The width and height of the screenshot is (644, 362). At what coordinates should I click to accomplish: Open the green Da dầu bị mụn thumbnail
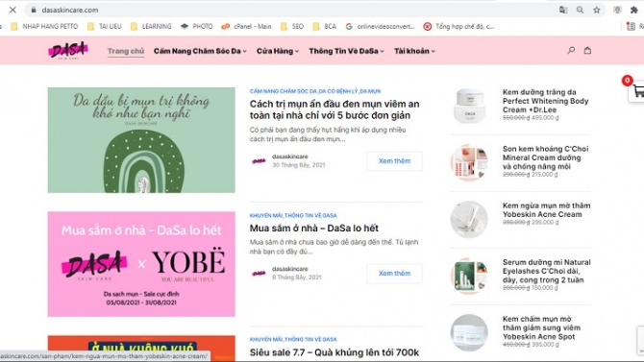coord(141,140)
